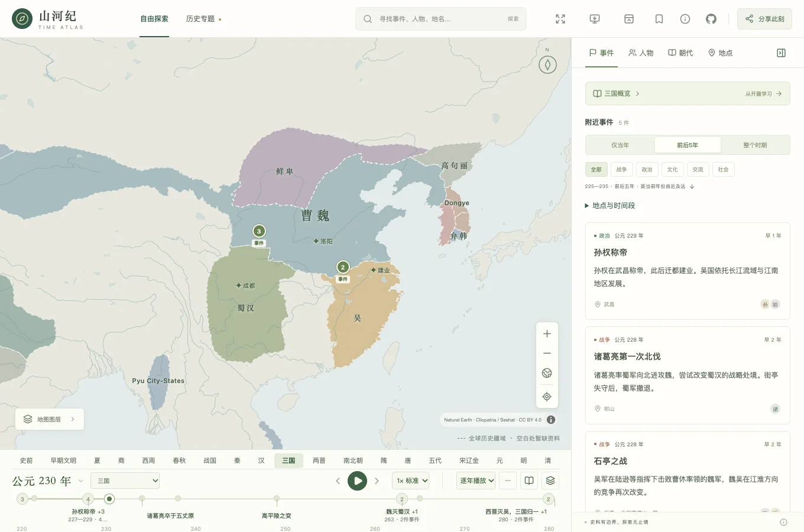Click the 探索 search submit button
The height and width of the screenshot is (532, 804).
point(513,19)
